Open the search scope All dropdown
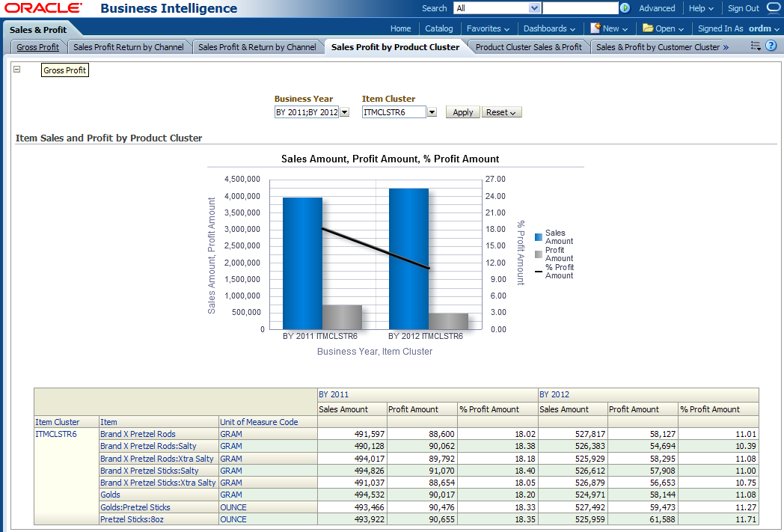784x532 pixels. coord(534,8)
